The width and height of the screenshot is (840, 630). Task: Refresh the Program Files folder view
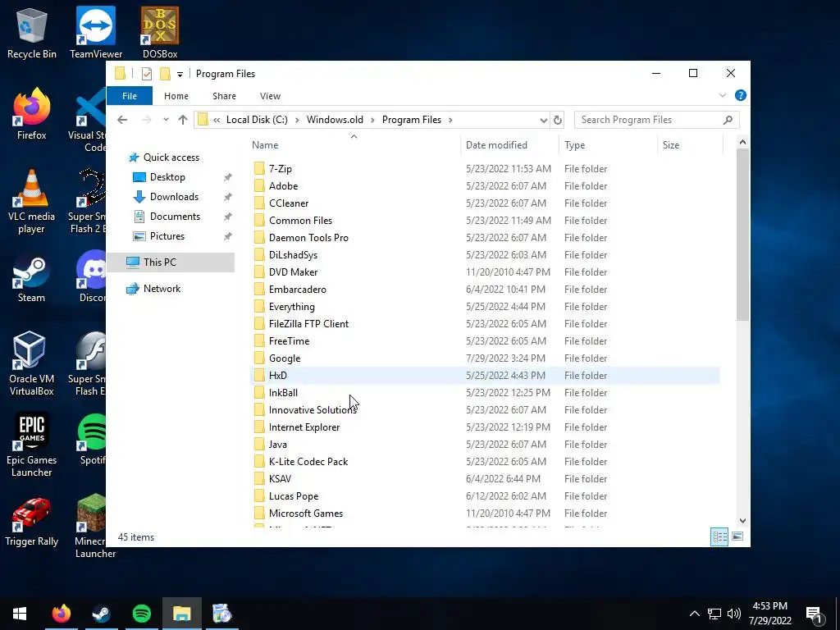[558, 120]
